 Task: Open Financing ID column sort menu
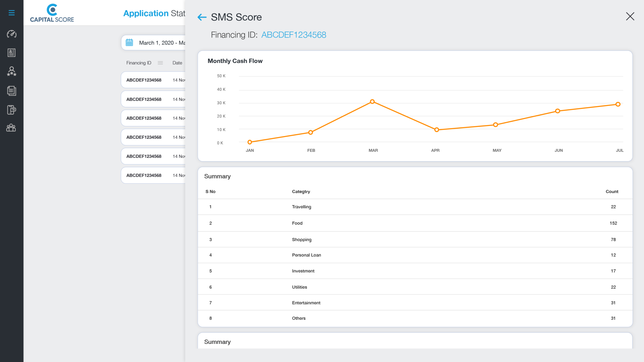[x=160, y=63]
